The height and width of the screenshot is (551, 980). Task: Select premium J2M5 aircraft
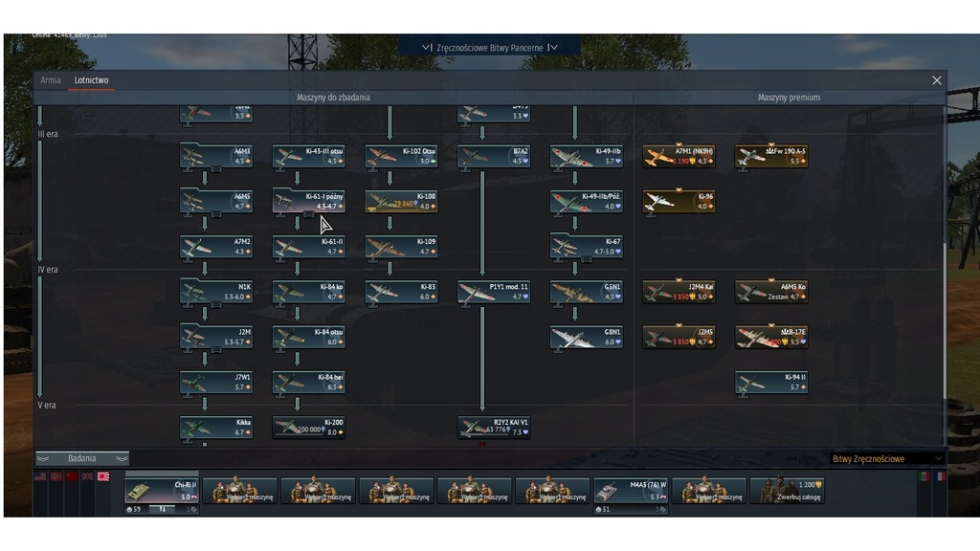[x=679, y=337]
